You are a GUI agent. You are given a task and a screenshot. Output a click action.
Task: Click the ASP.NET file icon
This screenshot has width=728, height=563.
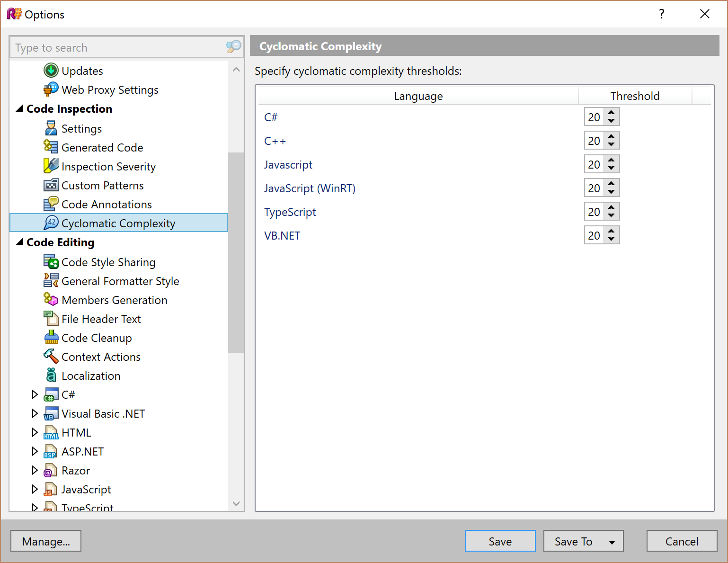point(51,451)
